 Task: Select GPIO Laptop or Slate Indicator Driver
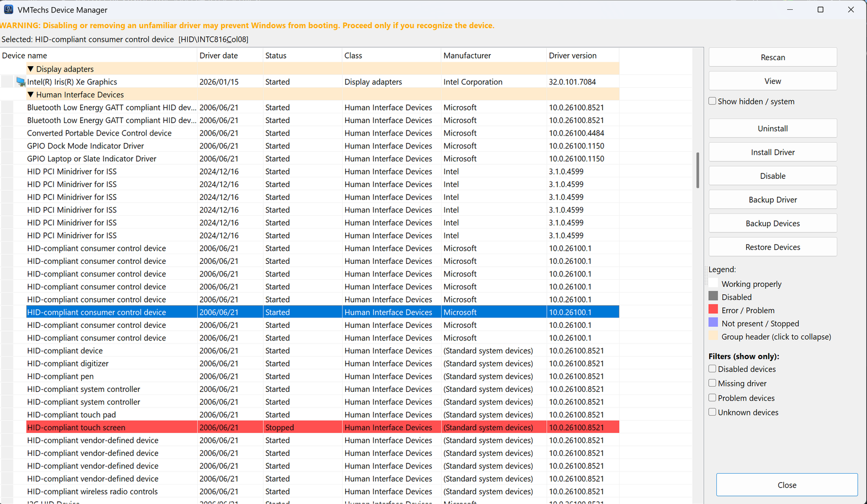point(322,158)
